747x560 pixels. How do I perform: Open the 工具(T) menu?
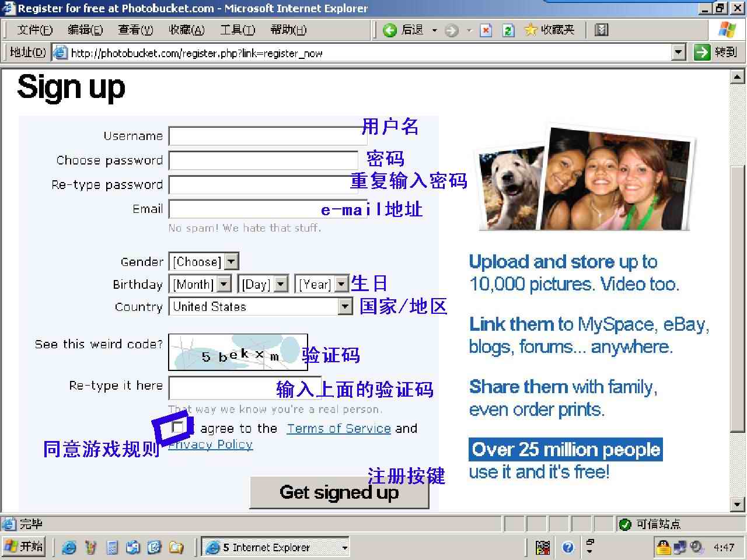(237, 30)
